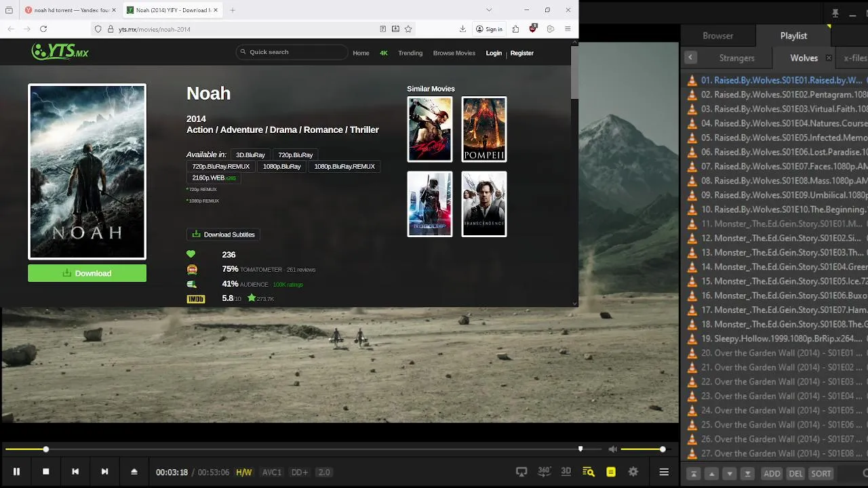The height and width of the screenshot is (488, 868).
Task: Mute the player using the speaker icon
Action: pos(612,449)
